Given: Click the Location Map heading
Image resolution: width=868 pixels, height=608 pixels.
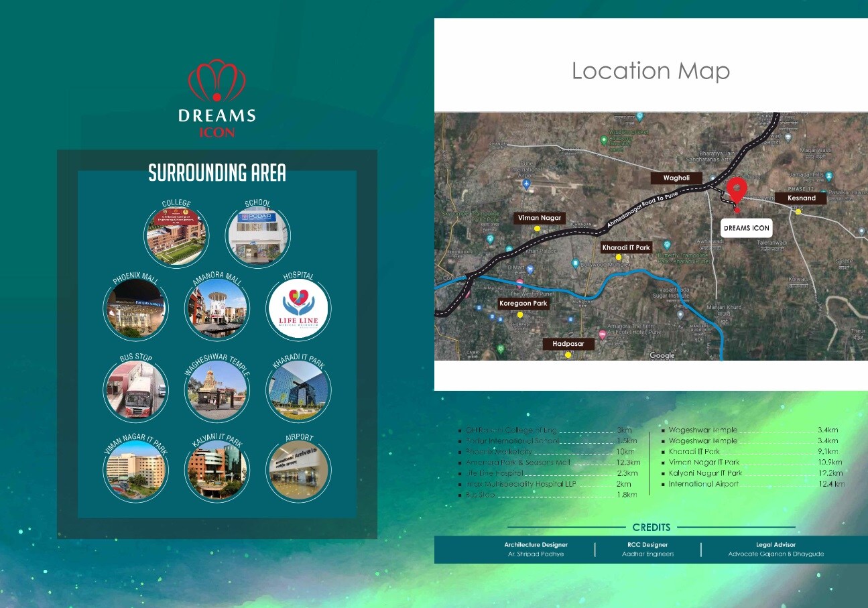Looking at the screenshot, I should [650, 70].
